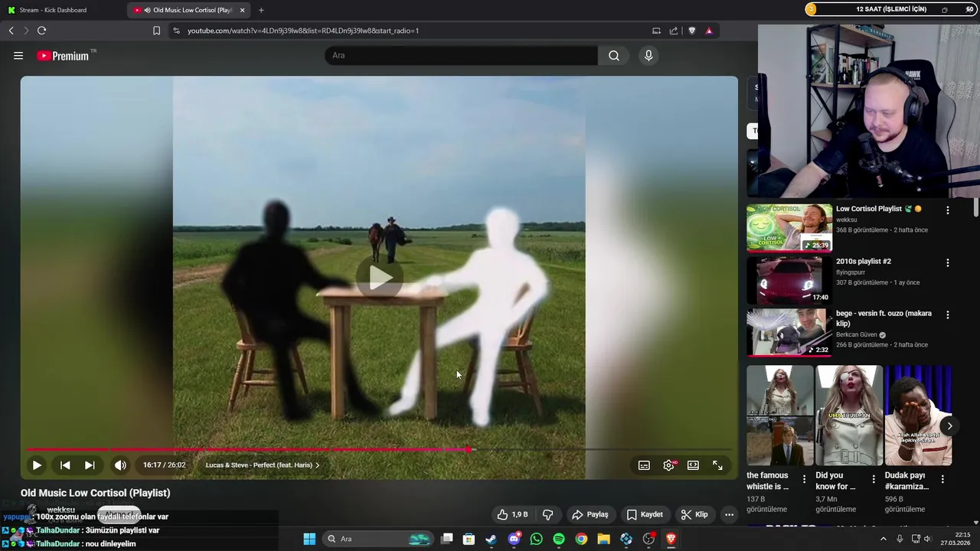Seek on the red video progress bar

click(379, 449)
